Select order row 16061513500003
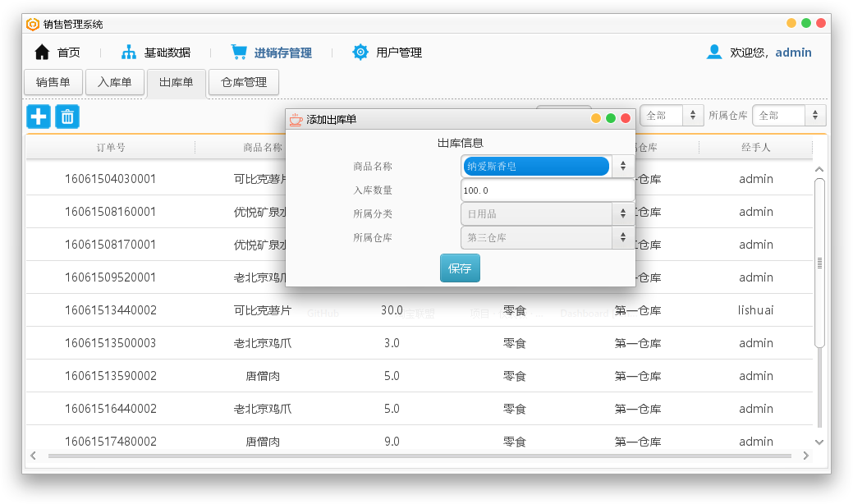 (x=420, y=343)
